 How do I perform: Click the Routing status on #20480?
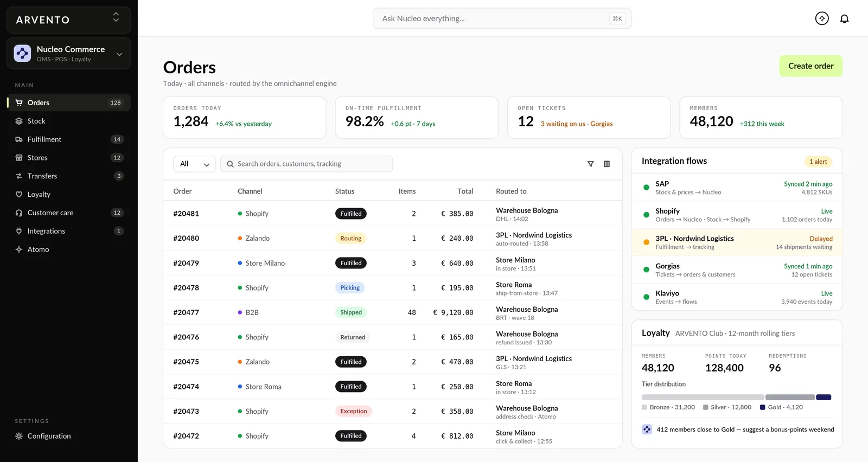[x=351, y=239]
